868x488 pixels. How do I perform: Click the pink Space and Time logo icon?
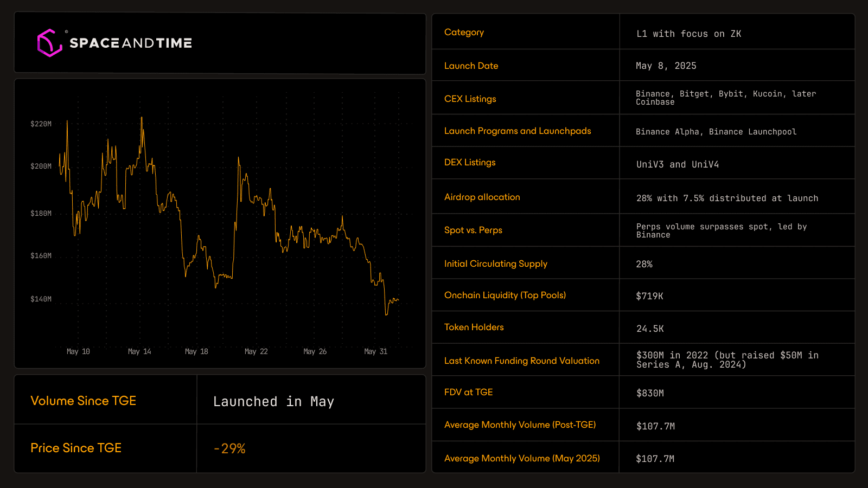[49, 43]
